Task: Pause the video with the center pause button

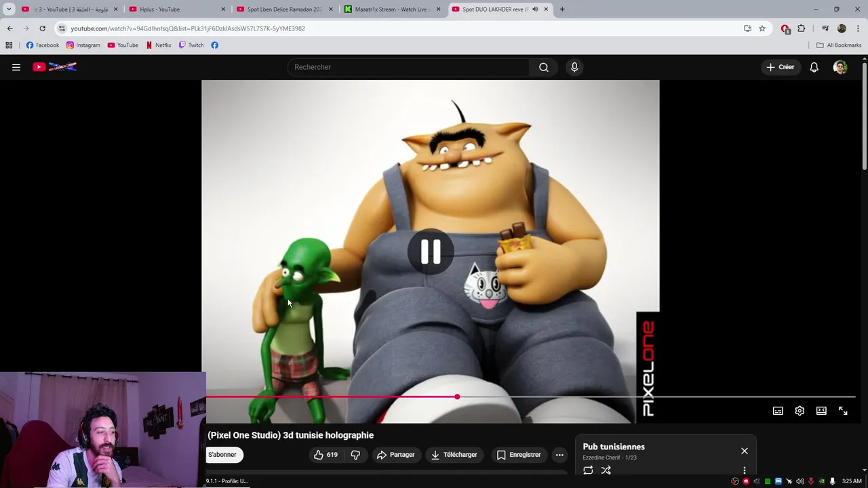Action: click(431, 251)
